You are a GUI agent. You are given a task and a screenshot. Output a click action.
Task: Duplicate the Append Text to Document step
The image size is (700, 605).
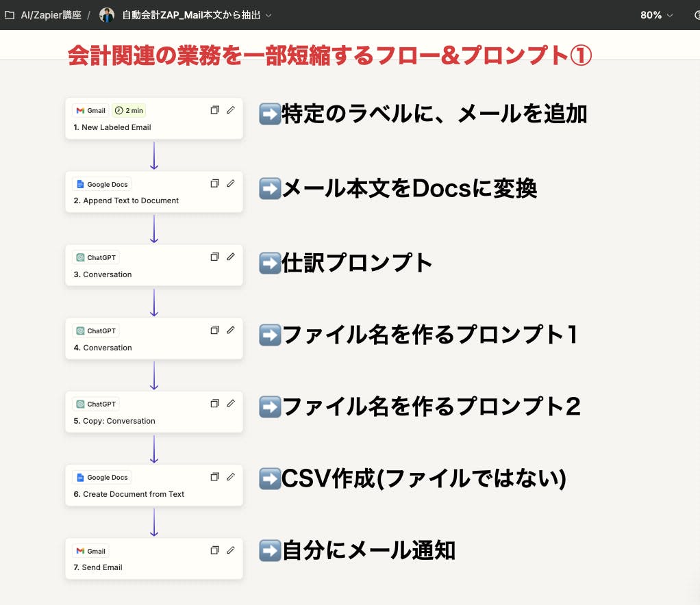[x=214, y=183]
